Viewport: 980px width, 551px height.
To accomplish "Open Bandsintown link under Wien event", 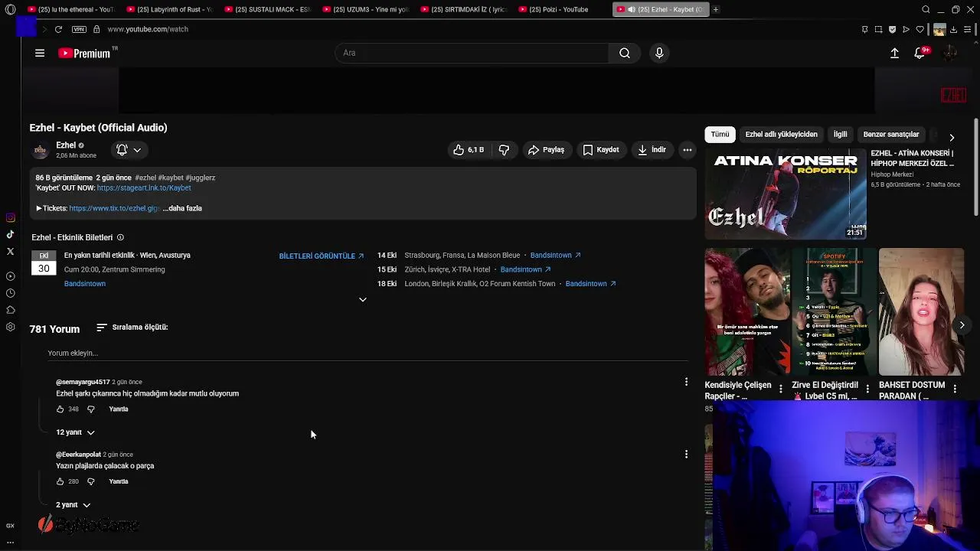I will tap(85, 284).
